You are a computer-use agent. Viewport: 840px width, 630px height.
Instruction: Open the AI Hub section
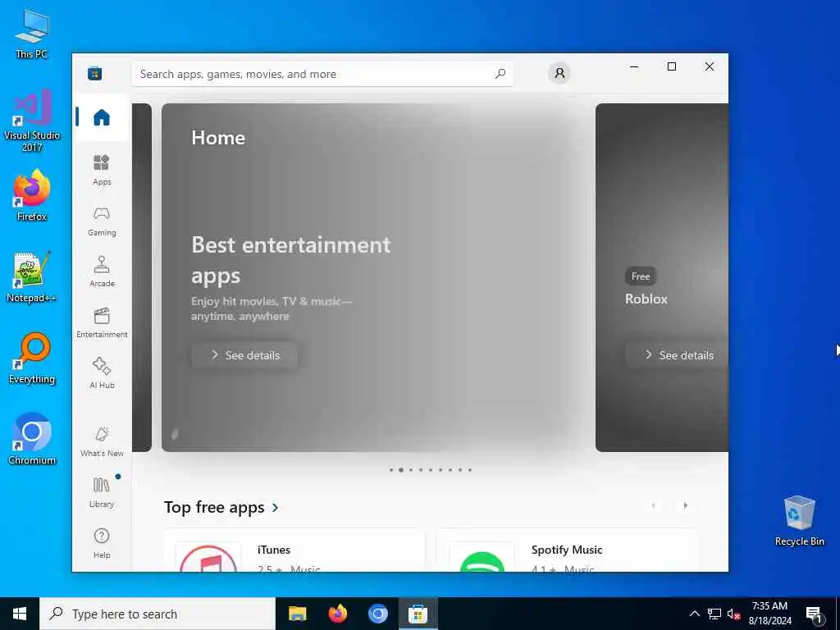[x=102, y=373]
